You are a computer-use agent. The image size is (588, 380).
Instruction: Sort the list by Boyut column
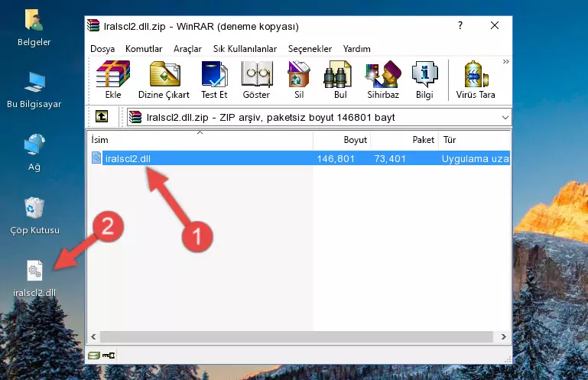pyautogui.click(x=342, y=140)
